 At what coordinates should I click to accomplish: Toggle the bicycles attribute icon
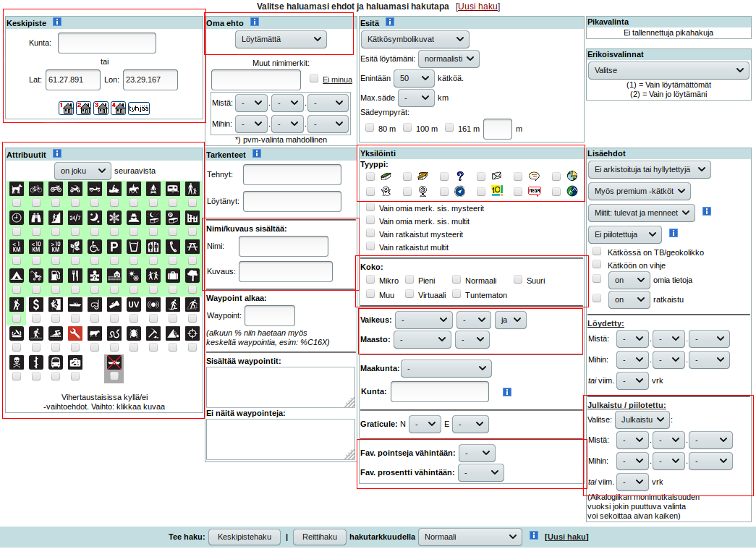click(x=36, y=189)
